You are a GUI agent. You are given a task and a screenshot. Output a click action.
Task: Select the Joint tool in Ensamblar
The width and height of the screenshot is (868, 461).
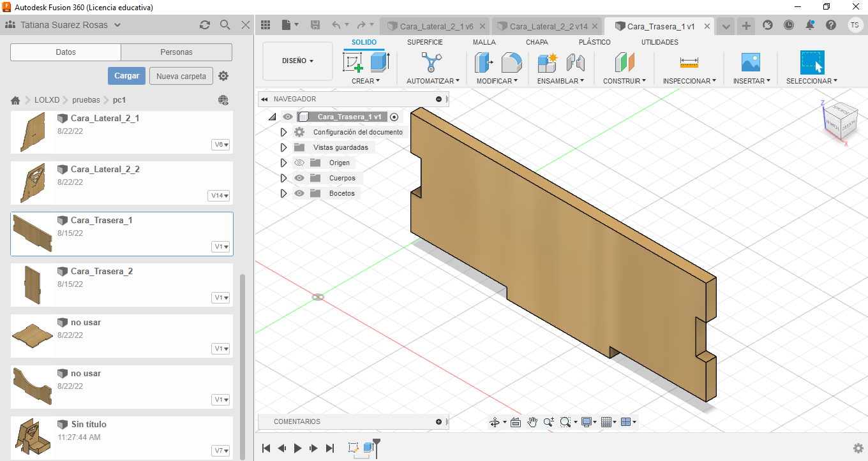click(x=576, y=62)
